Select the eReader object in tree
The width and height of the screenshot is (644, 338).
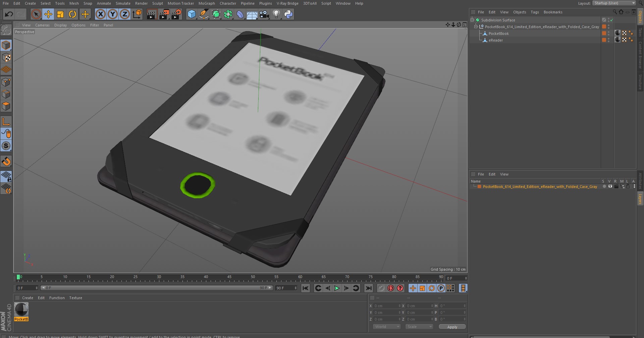(x=495, y=40)
